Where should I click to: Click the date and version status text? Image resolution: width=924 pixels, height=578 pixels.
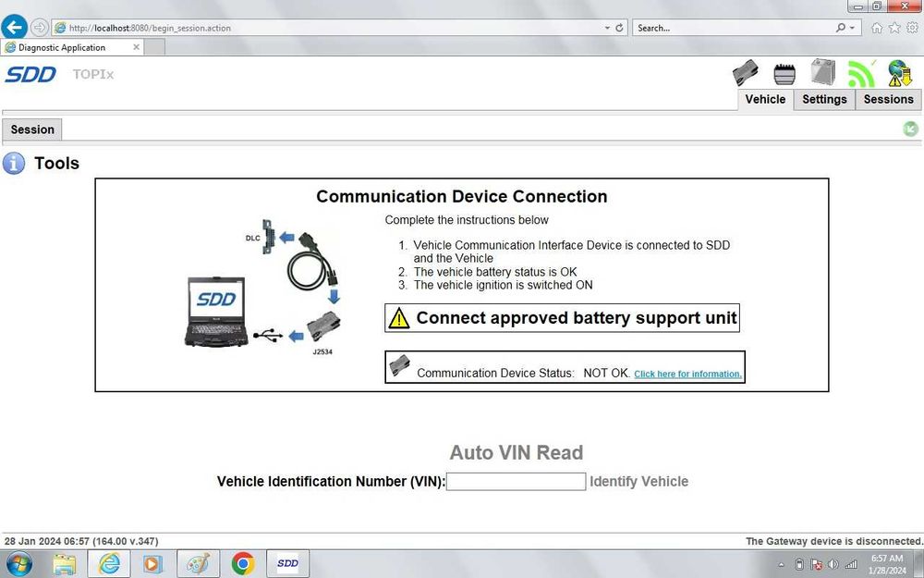point(81,541)
